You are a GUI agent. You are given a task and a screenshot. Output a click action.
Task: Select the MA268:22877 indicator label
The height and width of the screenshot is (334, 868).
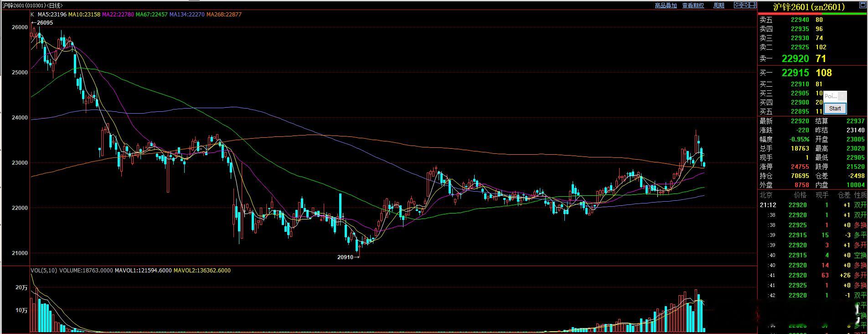click(x=224, y=15)
